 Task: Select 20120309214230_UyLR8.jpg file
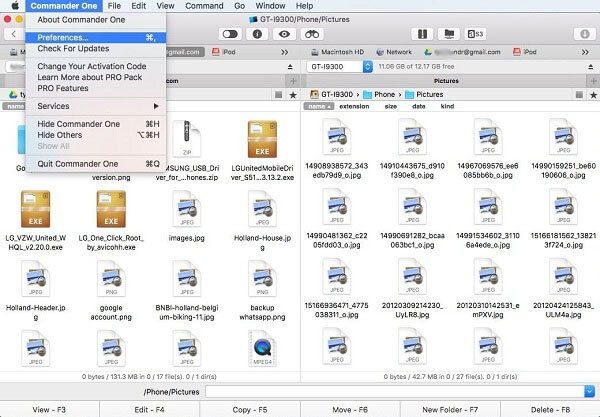(x=412, y=289)
